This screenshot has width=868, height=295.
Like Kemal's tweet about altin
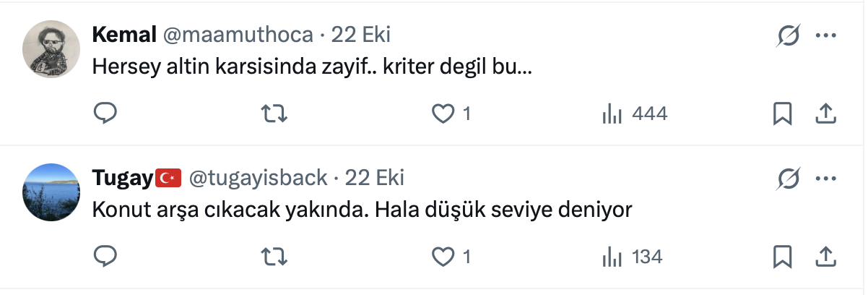[x=443, y=114]
